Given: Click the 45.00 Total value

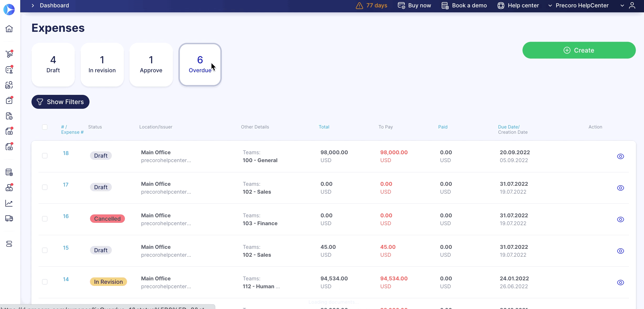Looking at the screenshot, I should point(328,247).
